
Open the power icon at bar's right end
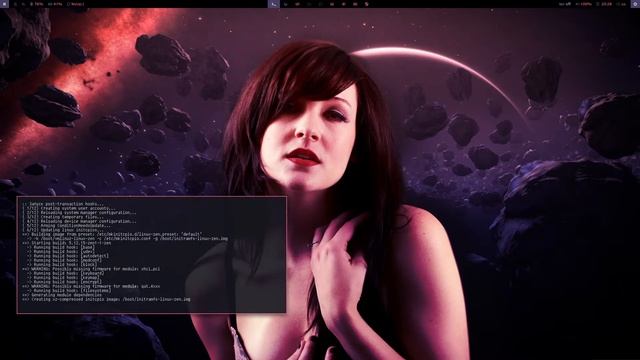coord(636,4)
